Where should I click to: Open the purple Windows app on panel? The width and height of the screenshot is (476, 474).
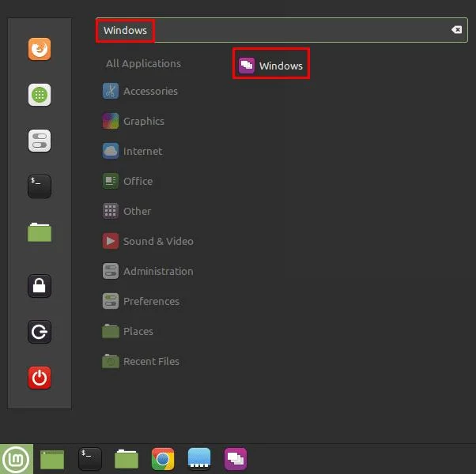(x=236, y=459)
